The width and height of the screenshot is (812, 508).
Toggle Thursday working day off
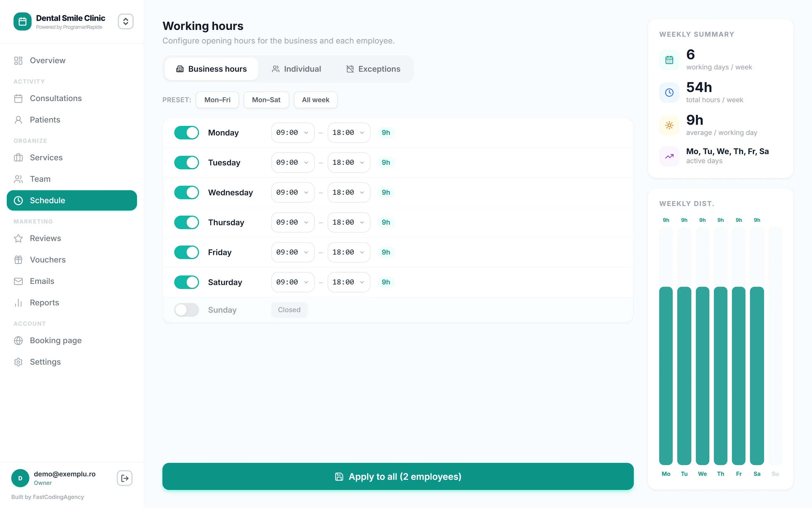click(x=187, y=222)
